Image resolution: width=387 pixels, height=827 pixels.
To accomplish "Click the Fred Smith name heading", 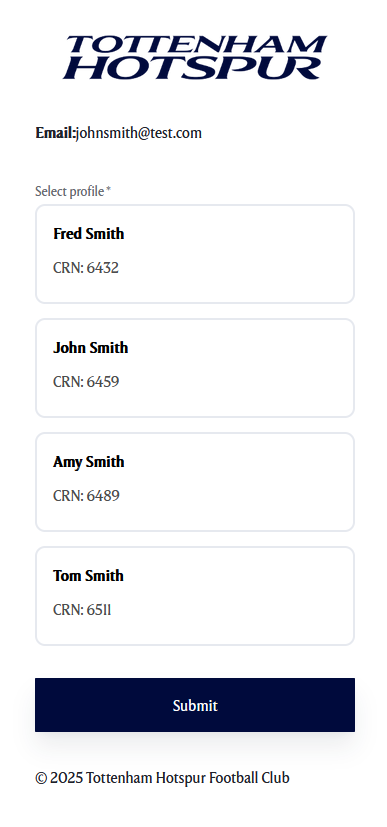I will (89, 234).
